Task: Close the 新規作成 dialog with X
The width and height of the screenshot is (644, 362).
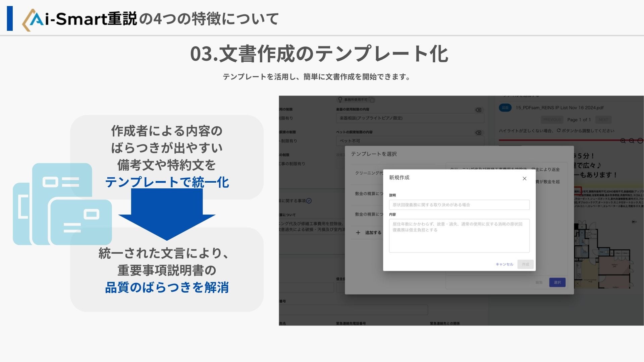Action: [x=525, y=179]
